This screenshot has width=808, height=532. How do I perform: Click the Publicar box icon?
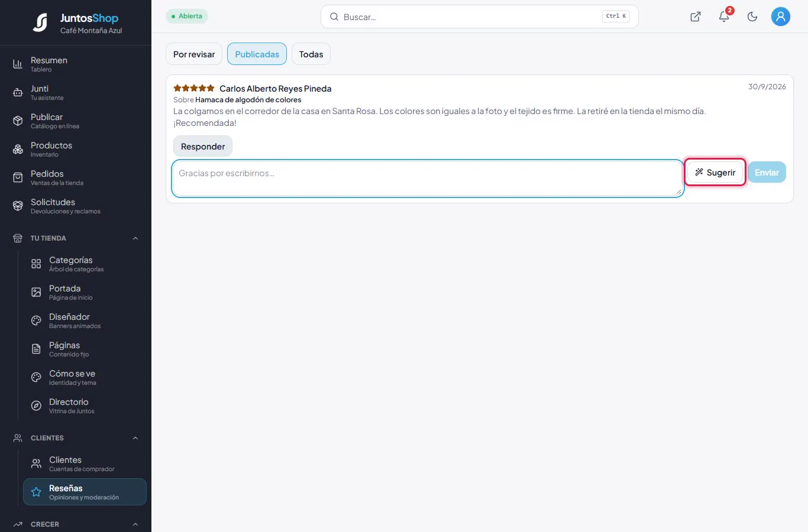pos(18,121)
